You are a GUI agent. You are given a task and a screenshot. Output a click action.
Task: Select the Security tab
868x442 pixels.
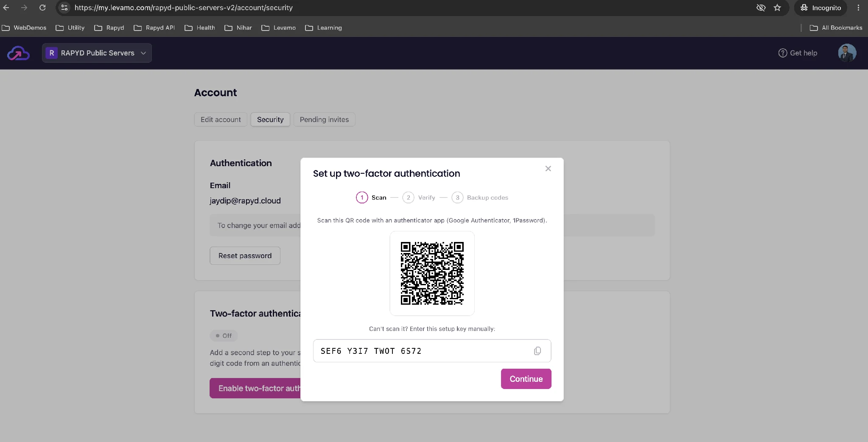270,120
